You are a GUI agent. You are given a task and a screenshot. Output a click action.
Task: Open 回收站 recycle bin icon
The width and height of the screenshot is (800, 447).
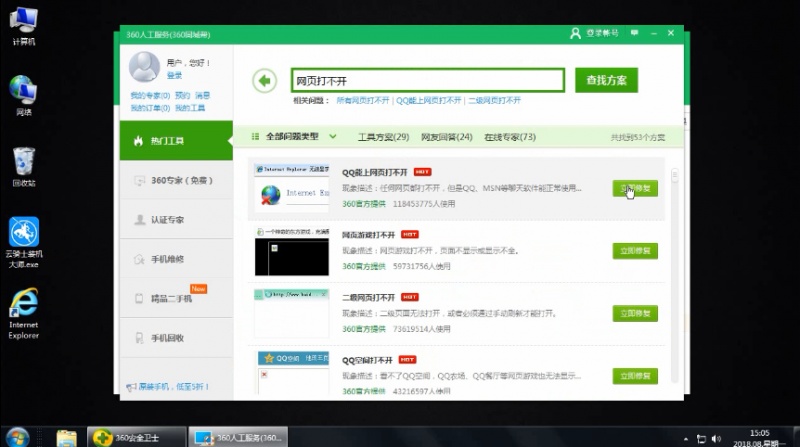coord(23,167)
